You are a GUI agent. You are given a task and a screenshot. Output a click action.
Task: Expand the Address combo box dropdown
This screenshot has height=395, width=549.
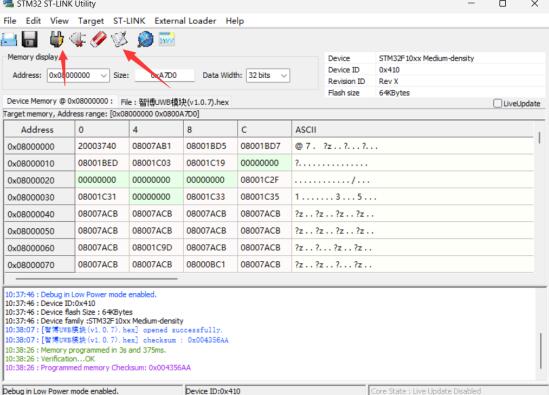(x=104, y=76)
